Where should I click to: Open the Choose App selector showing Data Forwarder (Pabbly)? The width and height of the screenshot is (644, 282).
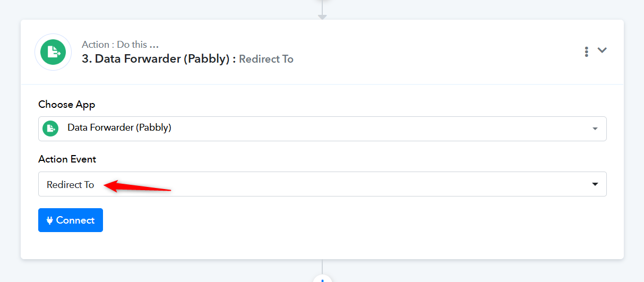pyautogui.click(x=322, y=129)
